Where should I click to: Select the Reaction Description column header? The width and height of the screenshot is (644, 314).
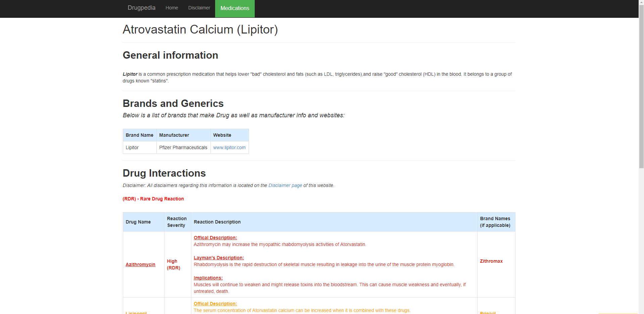pos(334,222)
